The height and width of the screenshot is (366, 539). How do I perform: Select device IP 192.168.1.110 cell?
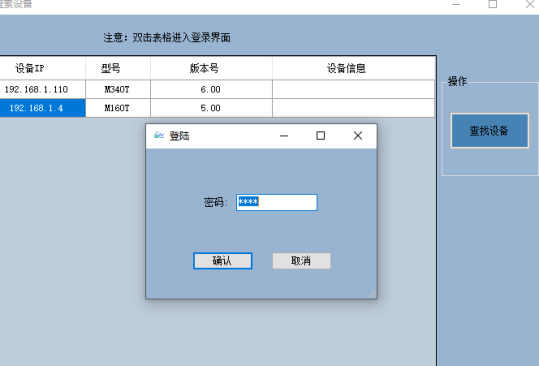(43, 89)
